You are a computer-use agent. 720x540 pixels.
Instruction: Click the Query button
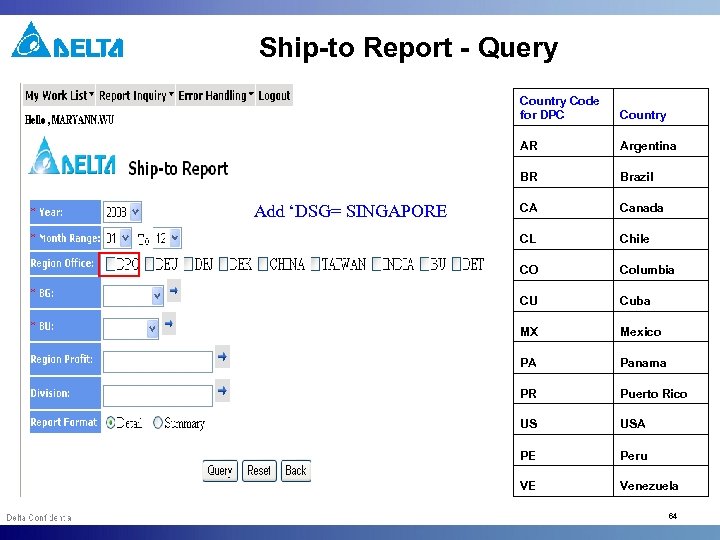tap(220, 471)
